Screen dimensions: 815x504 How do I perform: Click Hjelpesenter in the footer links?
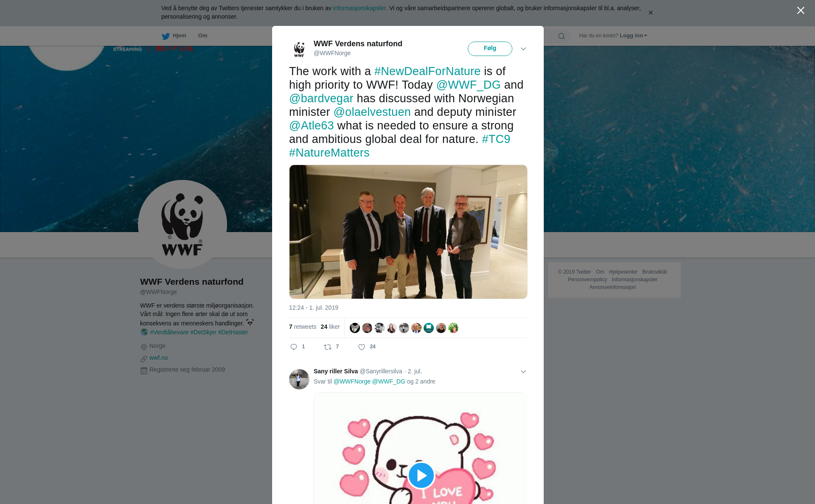point(623,272)
